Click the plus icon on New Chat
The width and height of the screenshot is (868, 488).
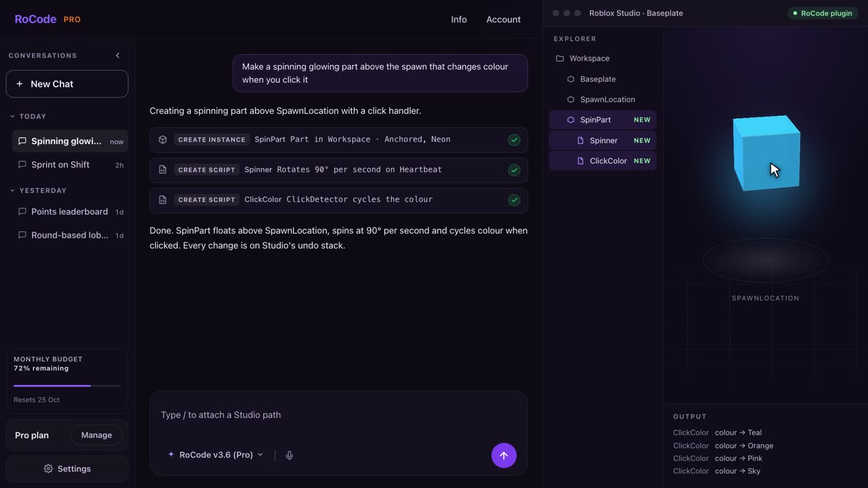click(19, 84)
